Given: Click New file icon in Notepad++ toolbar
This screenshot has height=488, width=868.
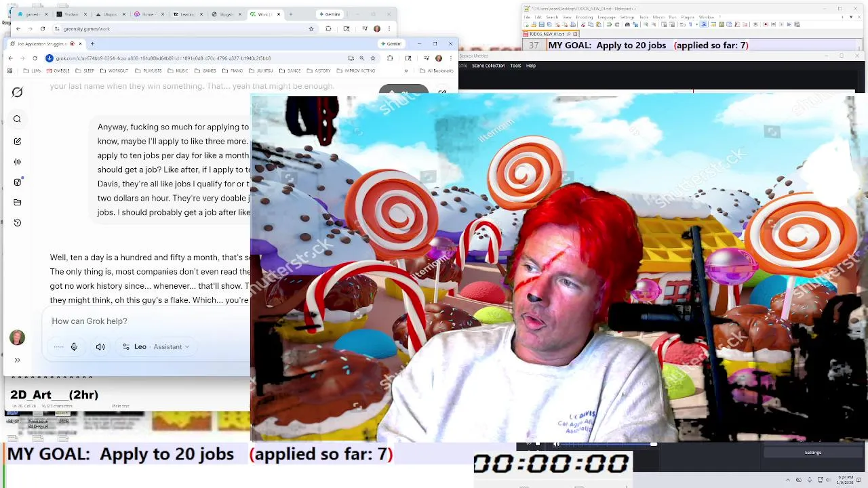Looking at the screenshot, I should pyautogui.click(x=526, y=24).
